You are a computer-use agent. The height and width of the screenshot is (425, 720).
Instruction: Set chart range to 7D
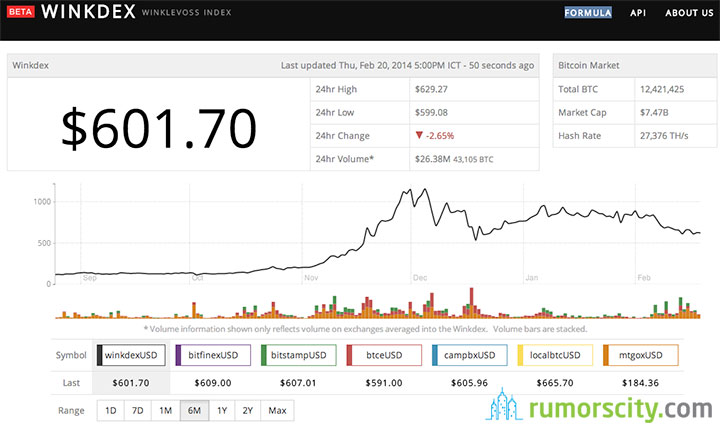(137, 410)
